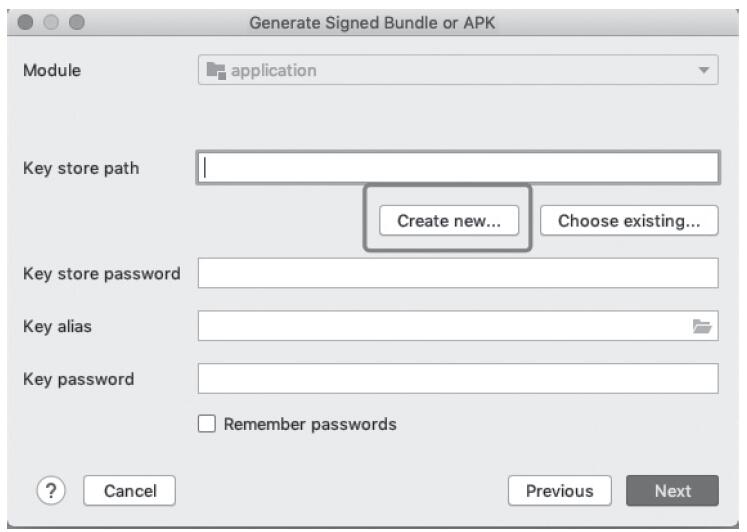Click into the Key store password field
Viewport: 747px width, 532px height.
[x=457, y=273]
